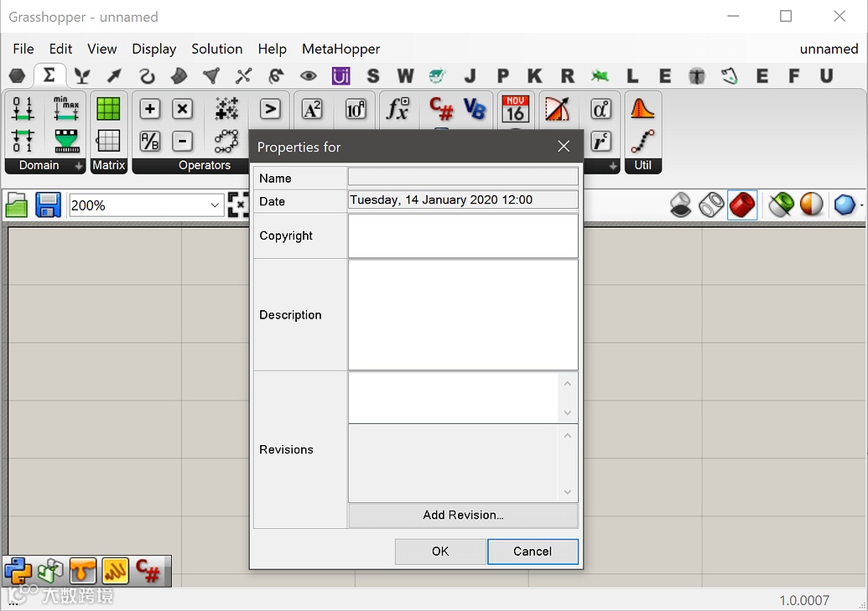Select the Larger Than comparison icon

point(270,108)
